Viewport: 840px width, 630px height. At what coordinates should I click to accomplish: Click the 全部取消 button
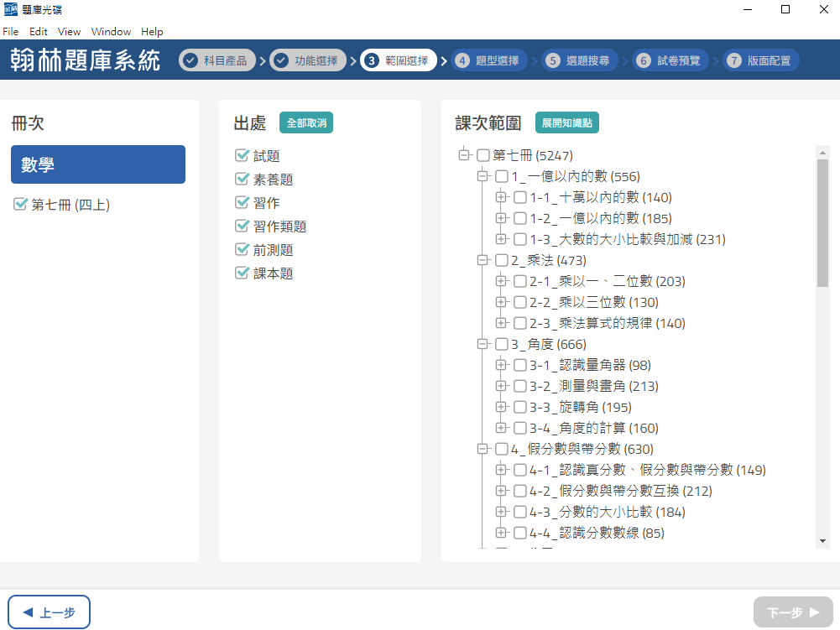[306, 123]
